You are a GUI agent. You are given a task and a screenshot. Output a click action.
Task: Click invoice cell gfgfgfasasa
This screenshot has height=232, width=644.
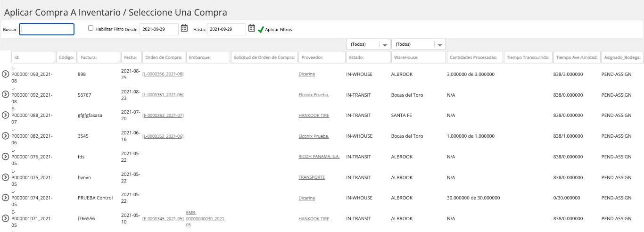tap(90, 115)
